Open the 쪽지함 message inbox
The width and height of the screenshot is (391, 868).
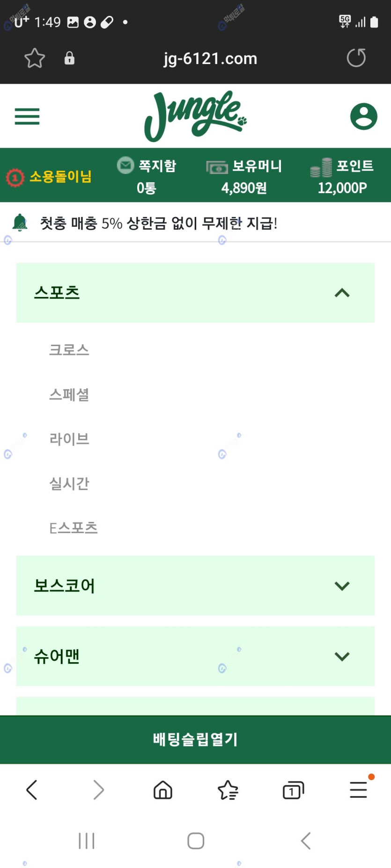click(147, 176)
